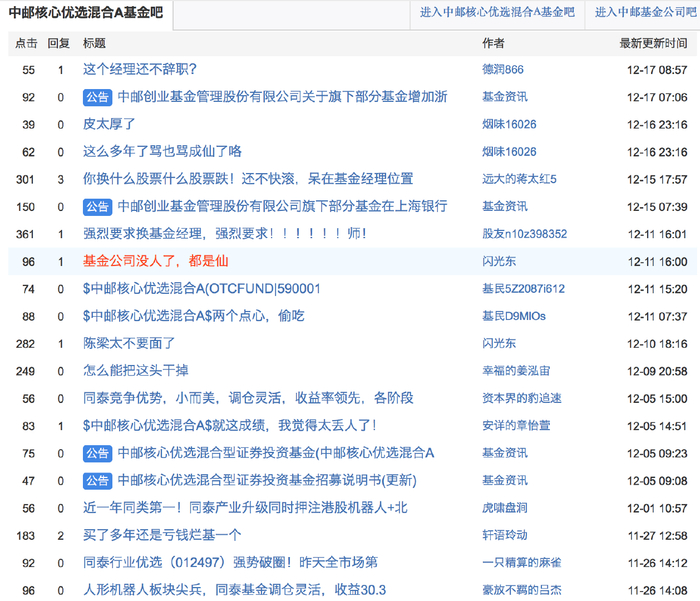
Task: Open post 这个经理还不辞职?
Action: pyautogui.click(x=140, y=69)
